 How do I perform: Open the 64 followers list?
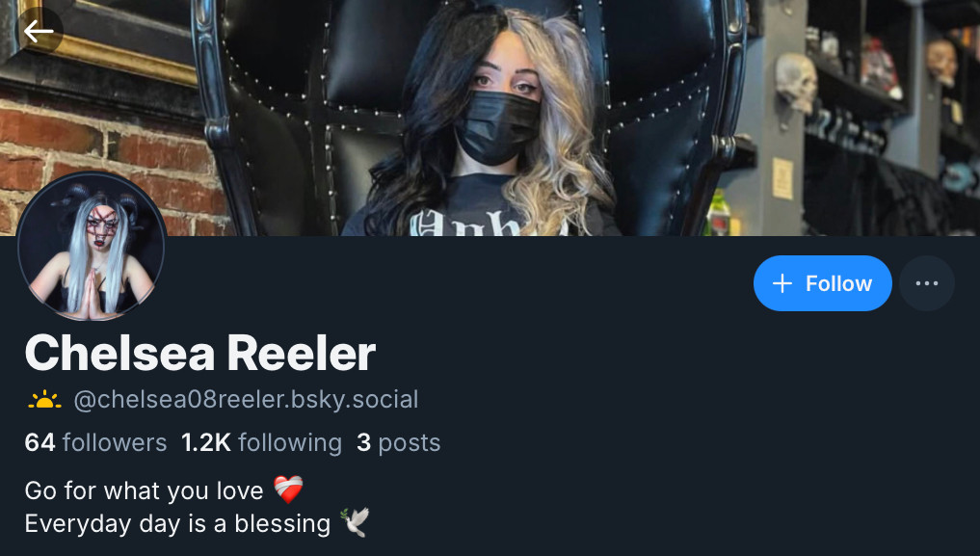(95, 442)
